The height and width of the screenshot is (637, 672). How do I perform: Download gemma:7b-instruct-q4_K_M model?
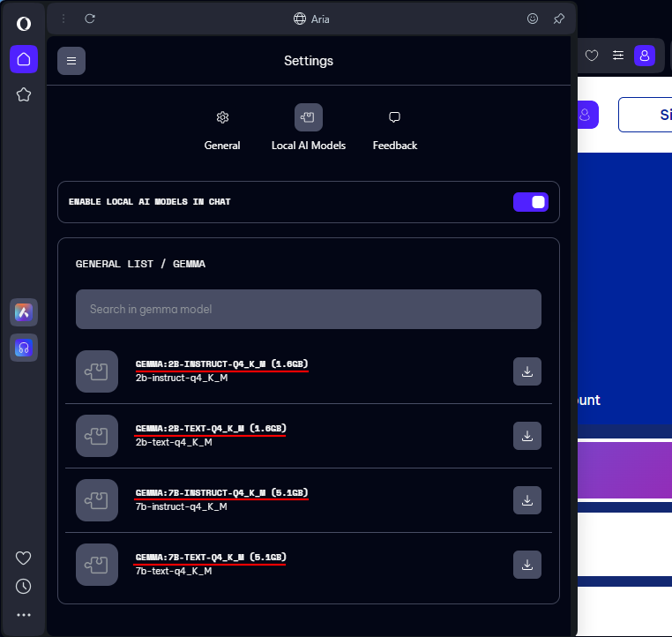coord(527,500)
